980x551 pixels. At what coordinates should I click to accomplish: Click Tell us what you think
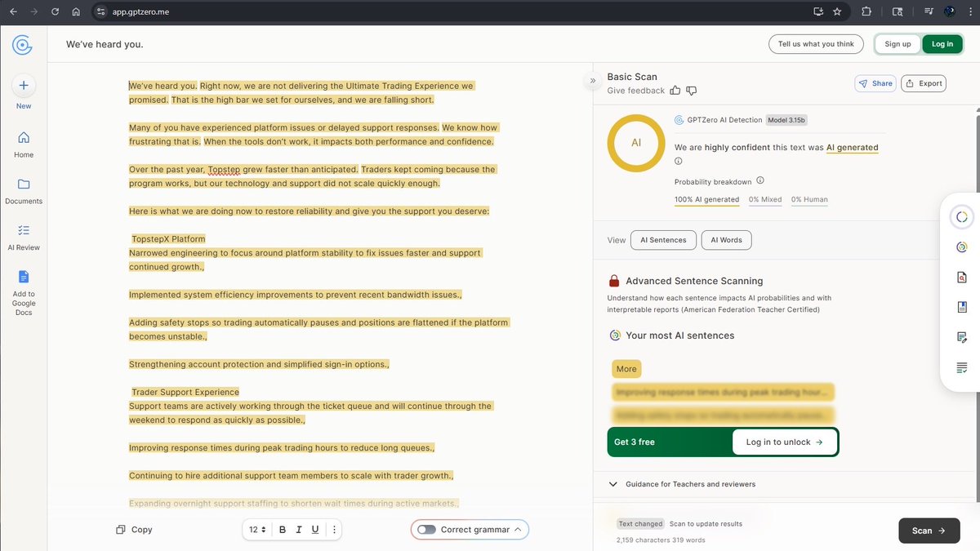click(x=816, y=44)
